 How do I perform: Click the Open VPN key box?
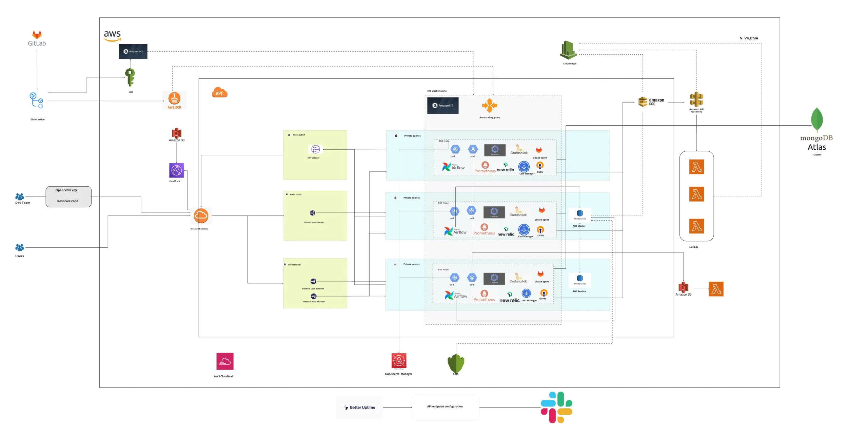click(68, 196)
